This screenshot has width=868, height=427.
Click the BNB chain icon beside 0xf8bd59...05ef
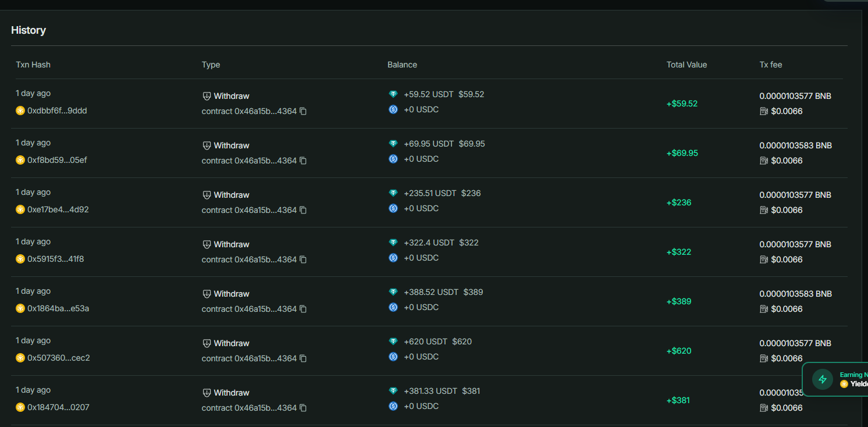[20, 160]
